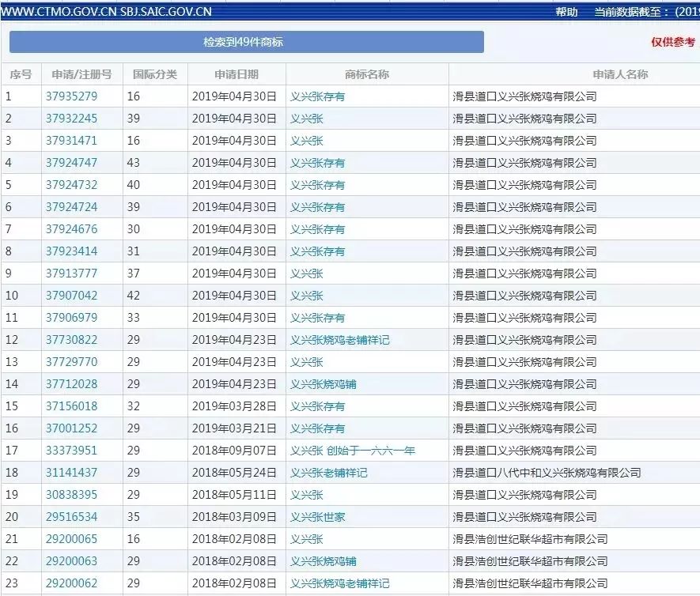Open trademark 义兴张世家 in row 20
Image resolution: width=700 pixels, height=596 pixels.
[317, 517]
